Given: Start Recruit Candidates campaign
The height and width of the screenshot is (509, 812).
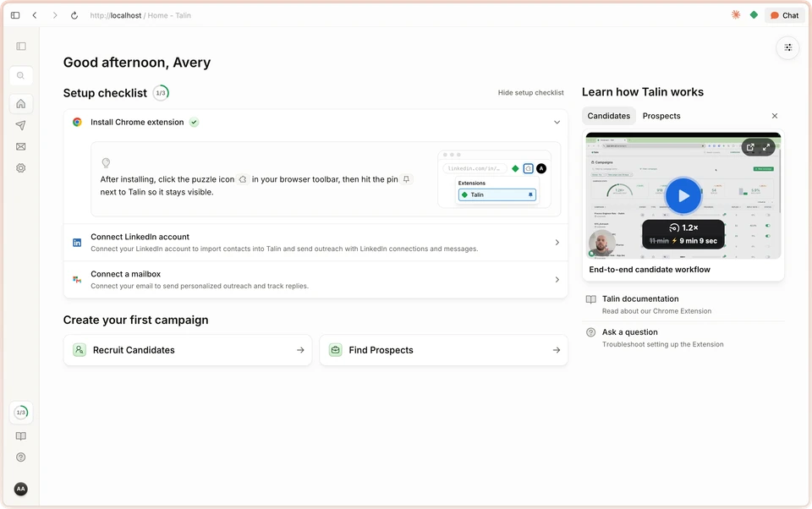Looking at the screenshot, I should point(188,350).
